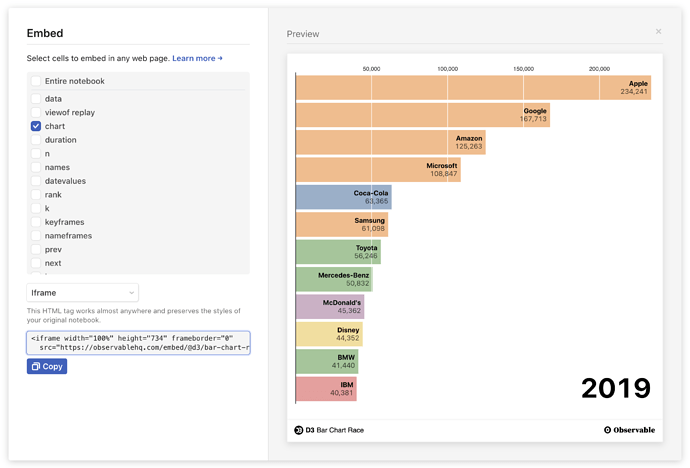Close the embed dialog with X
The height and width of the screenshot is (468, 690).
pos(658,32)
